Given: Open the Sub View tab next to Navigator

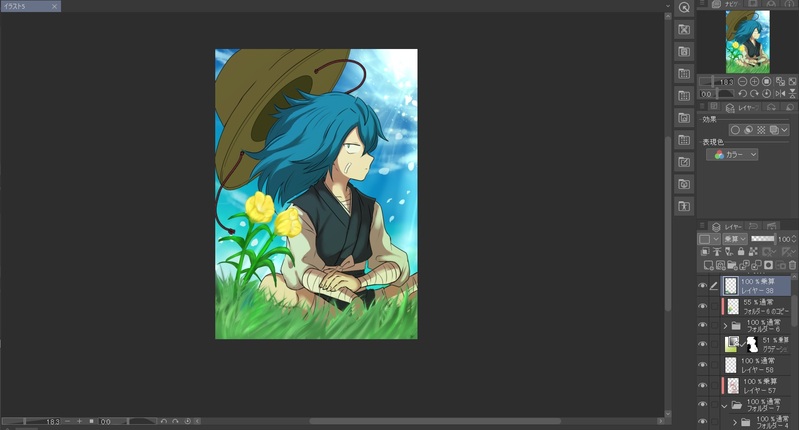Looking at the screenshot, I should click(752, 4).
